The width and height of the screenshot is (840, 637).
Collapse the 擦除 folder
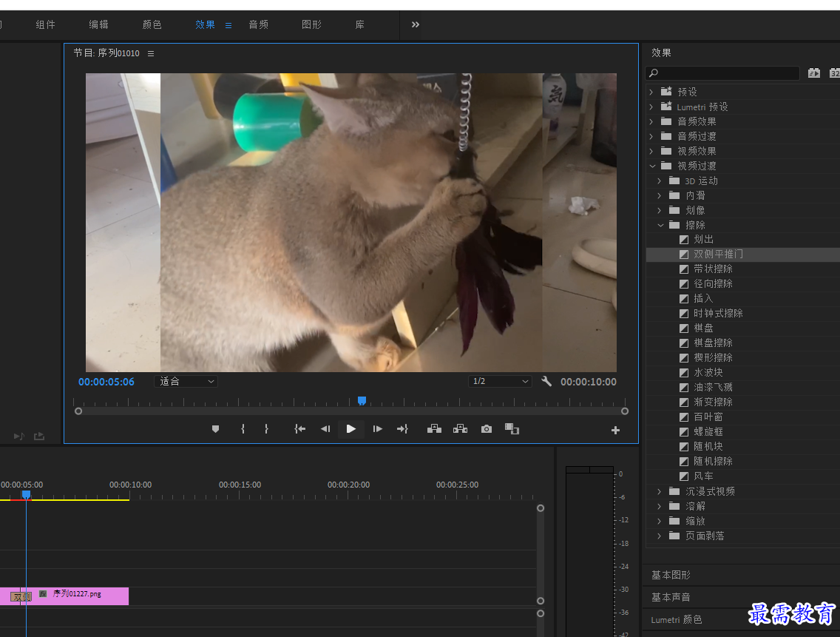[x=660, y=225]
